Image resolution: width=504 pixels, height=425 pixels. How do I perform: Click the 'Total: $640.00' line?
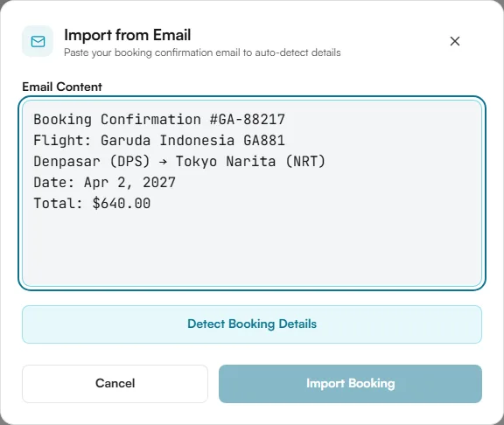coord(92,204)
